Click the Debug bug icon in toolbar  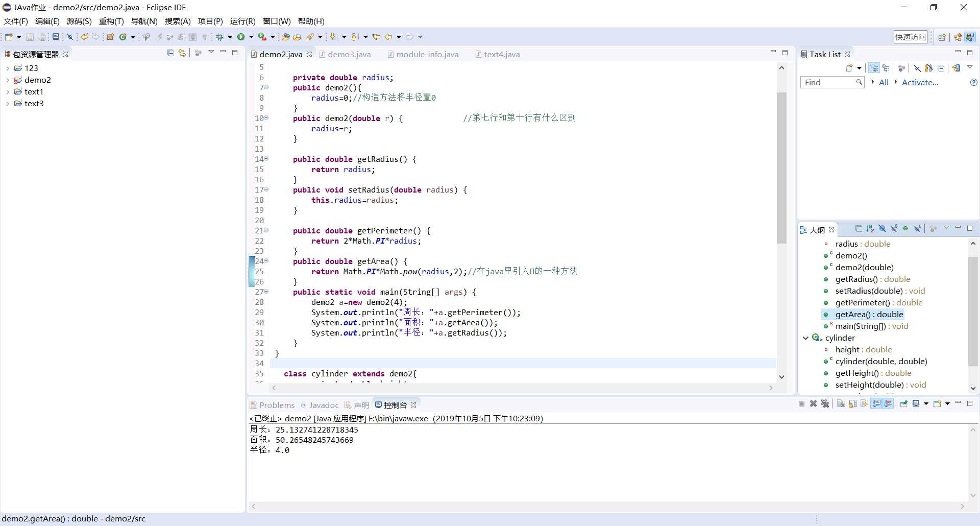click(x=220, y=37)
